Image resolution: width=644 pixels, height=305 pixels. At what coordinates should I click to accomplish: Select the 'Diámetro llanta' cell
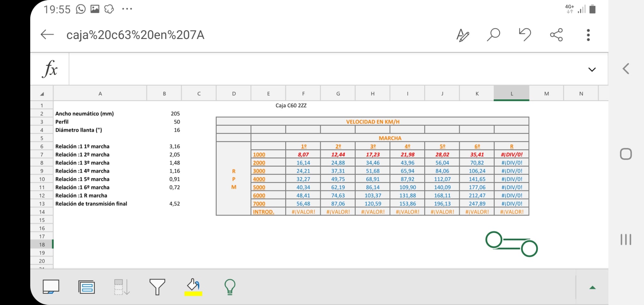[100, 130]
